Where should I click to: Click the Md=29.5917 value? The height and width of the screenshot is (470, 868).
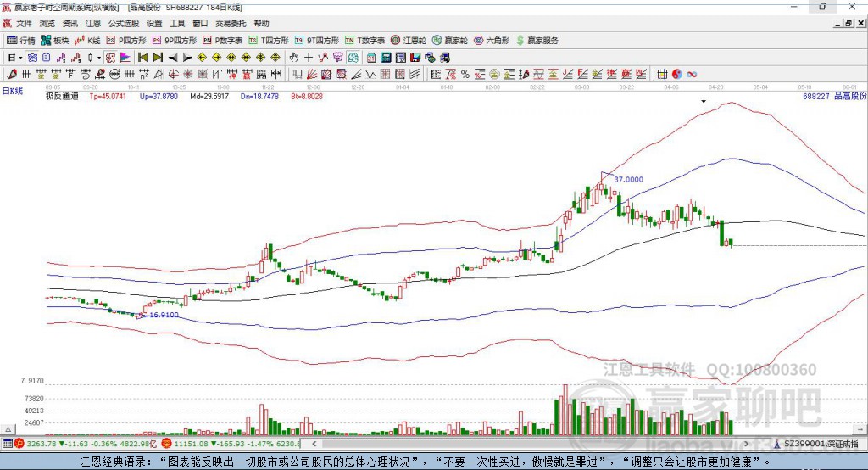(x=209, y=96)
